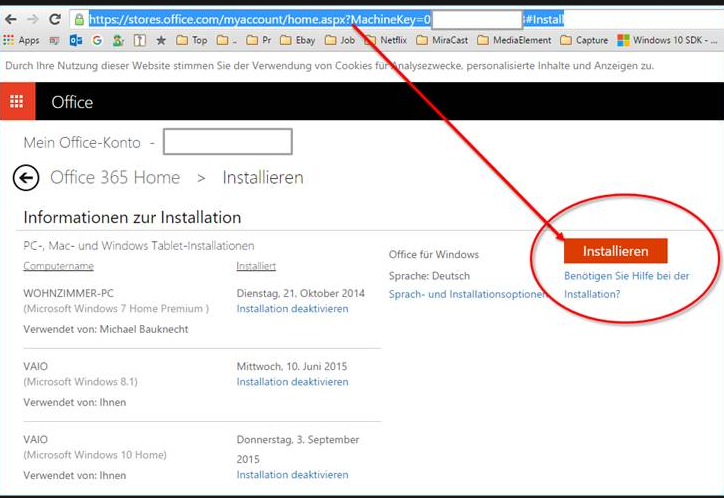The width and height of the screenshot is (724, 498).
Task: Open Sprach- und Installationsoptionen link
Action: (468, 294)
